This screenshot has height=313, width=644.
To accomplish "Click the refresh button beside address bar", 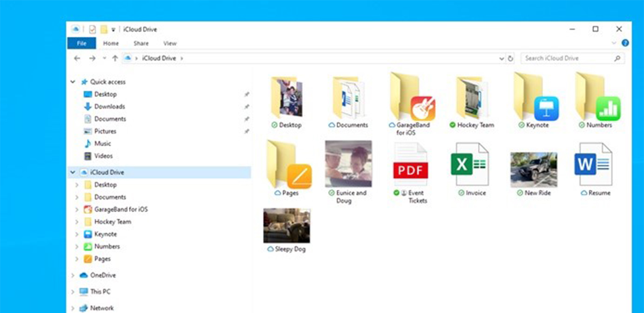I will (510, 59).
